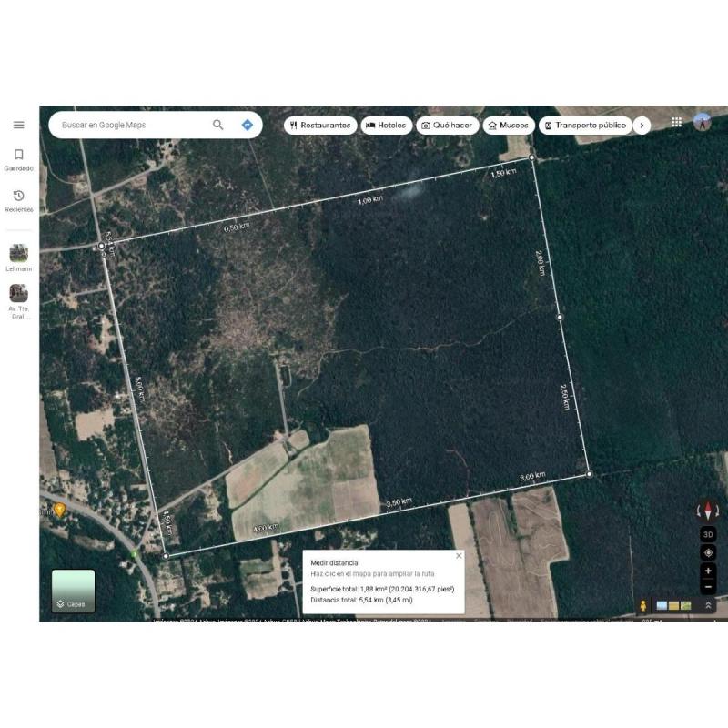Filter by Hoteles category

point(387,125)
